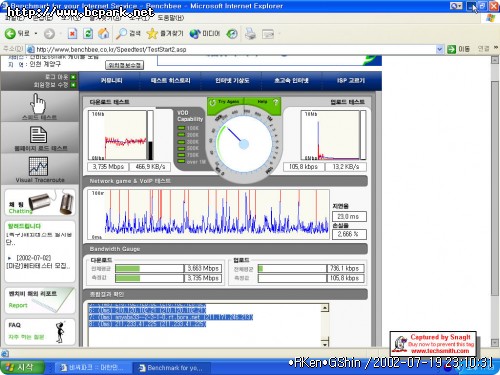
Task: Open the Chatting tin-can phone banner
Action: [x=40, y=202]
